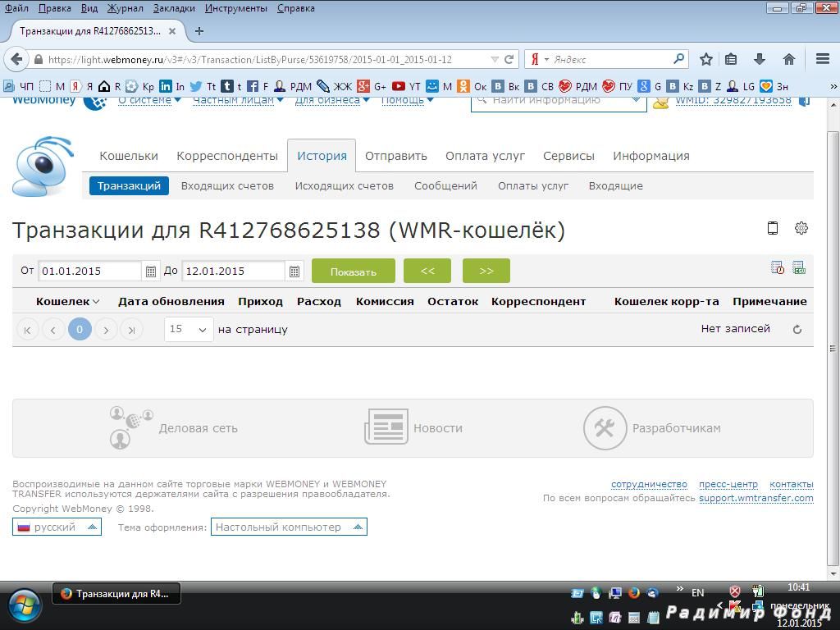This screenshot has width=840, height=630.
Task: Go to the browser home page icon
Action: [788, 59]
